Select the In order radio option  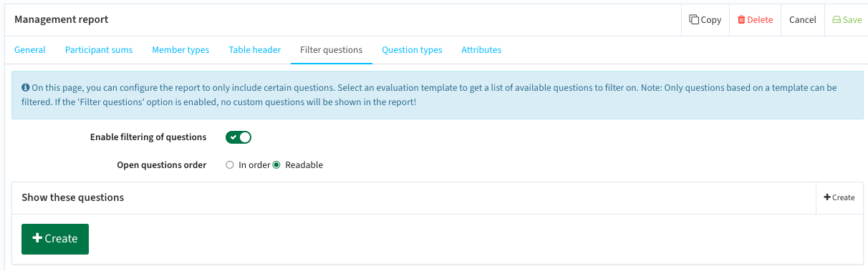[230, 165]
